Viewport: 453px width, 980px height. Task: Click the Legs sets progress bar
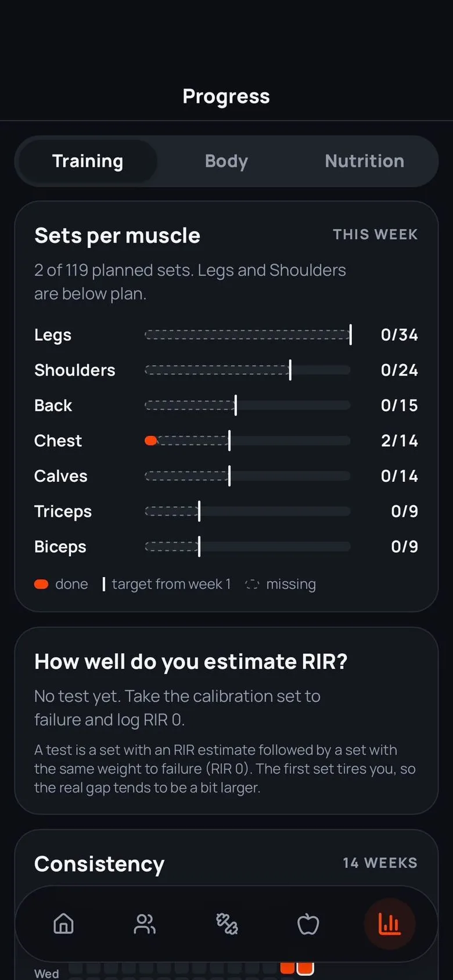point(247,335)
